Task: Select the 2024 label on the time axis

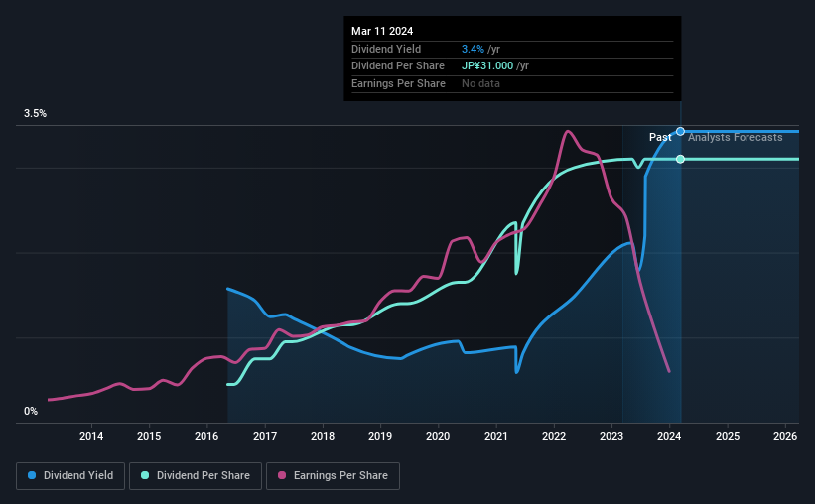Action: [x=669, y=436]
